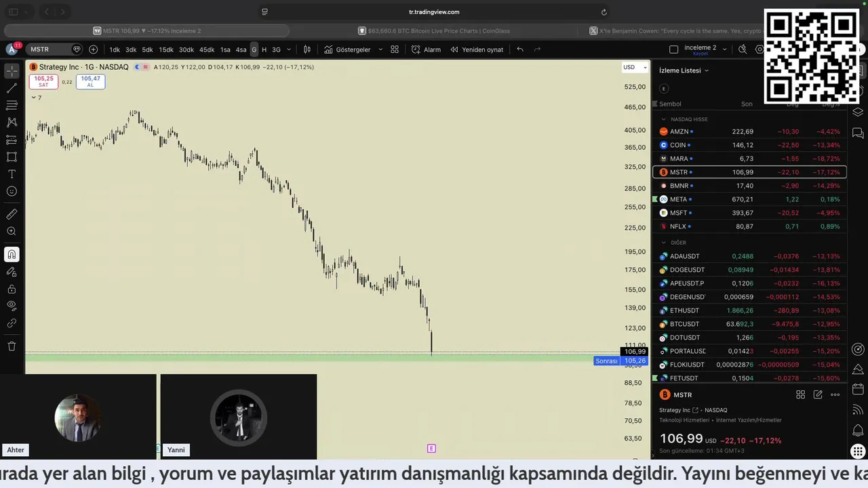Open the Göstergeler indicators menu
This screenshot has width=868, height=488.
point(347,49)
